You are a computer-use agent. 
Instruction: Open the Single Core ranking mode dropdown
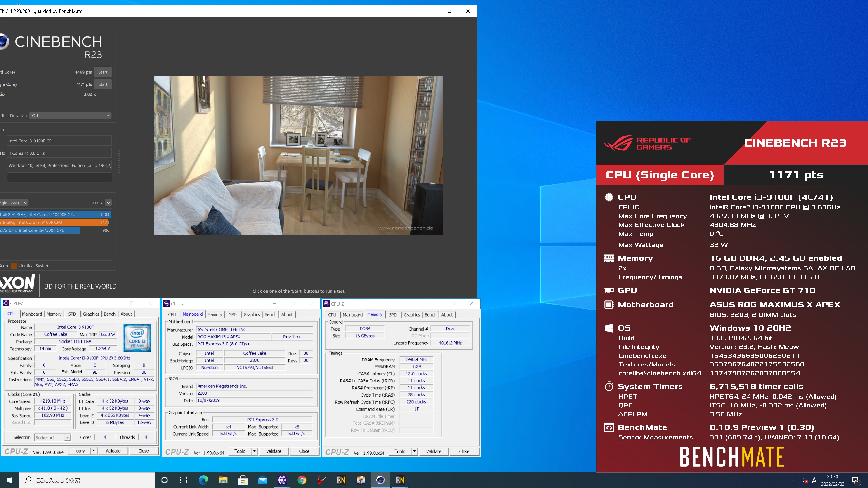pos(14,203)
